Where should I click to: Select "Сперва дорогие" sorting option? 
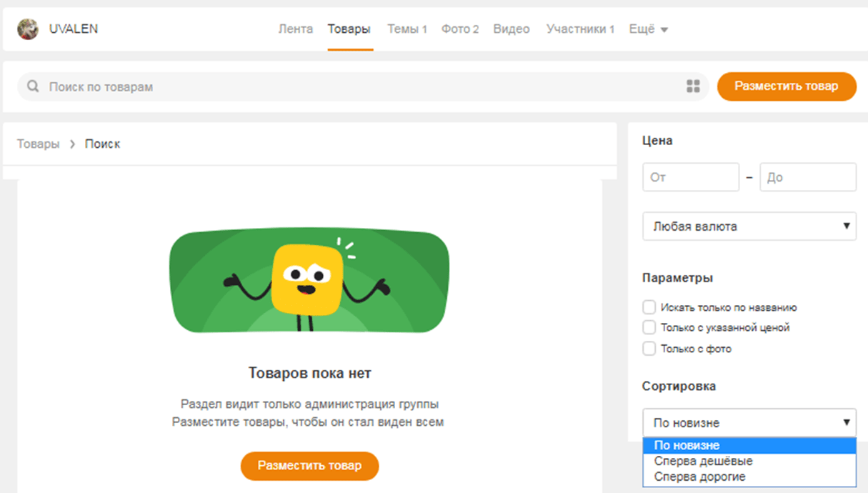point(749,477)
